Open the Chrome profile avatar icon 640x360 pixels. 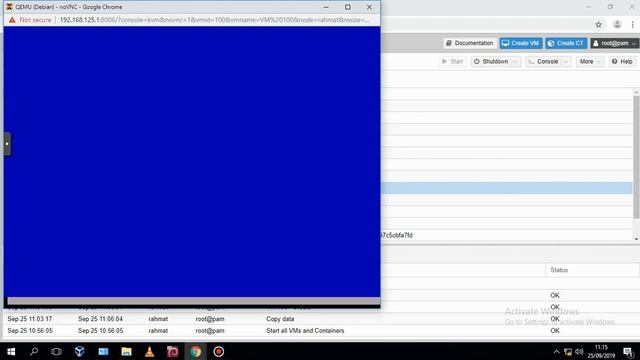pyautogui.click(x=617, y=24)
